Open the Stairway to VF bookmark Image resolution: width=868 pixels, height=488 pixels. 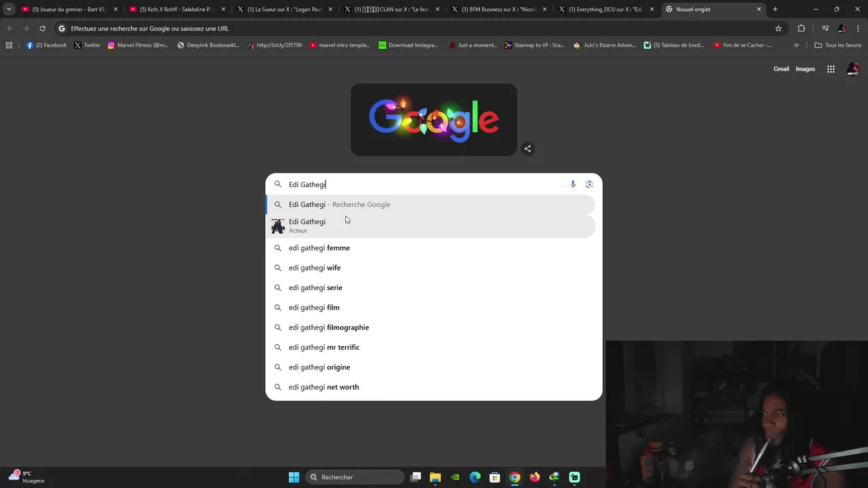[534, 45]
